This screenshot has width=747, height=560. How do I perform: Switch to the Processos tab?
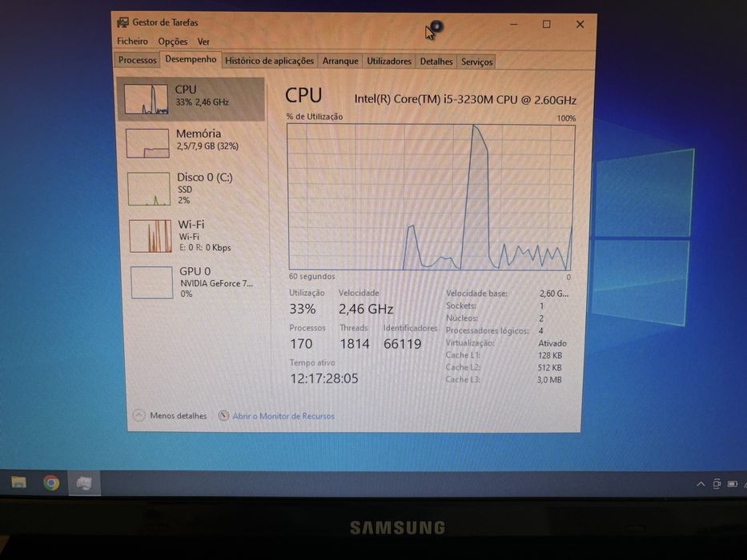point(137,60)
